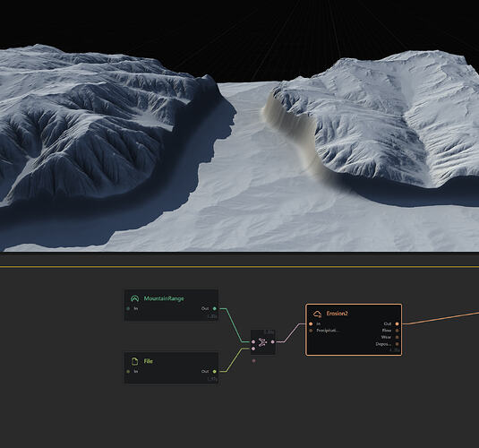479x448 pixels.
Task: Select the Erosion2 node title
Action: tap(337, 314)
